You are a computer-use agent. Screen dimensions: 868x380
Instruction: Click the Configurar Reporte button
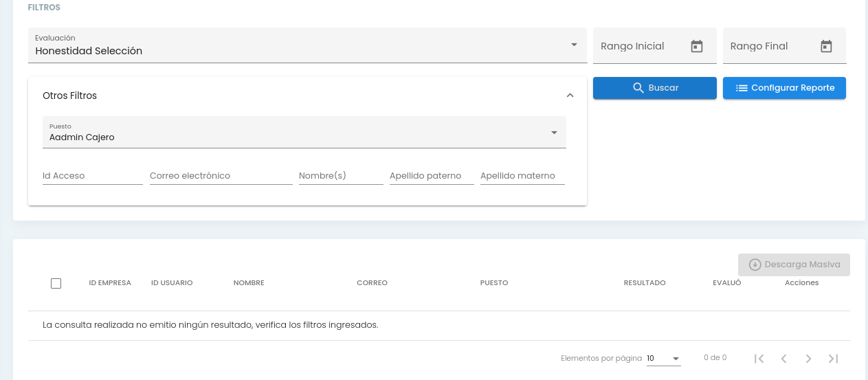point(784,88)
